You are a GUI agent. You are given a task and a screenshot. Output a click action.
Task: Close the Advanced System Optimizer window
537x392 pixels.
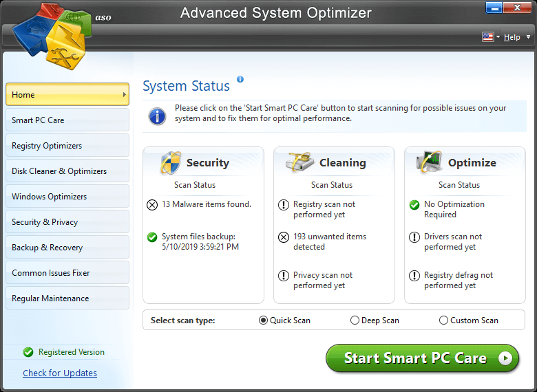click(x=517, y=8)
